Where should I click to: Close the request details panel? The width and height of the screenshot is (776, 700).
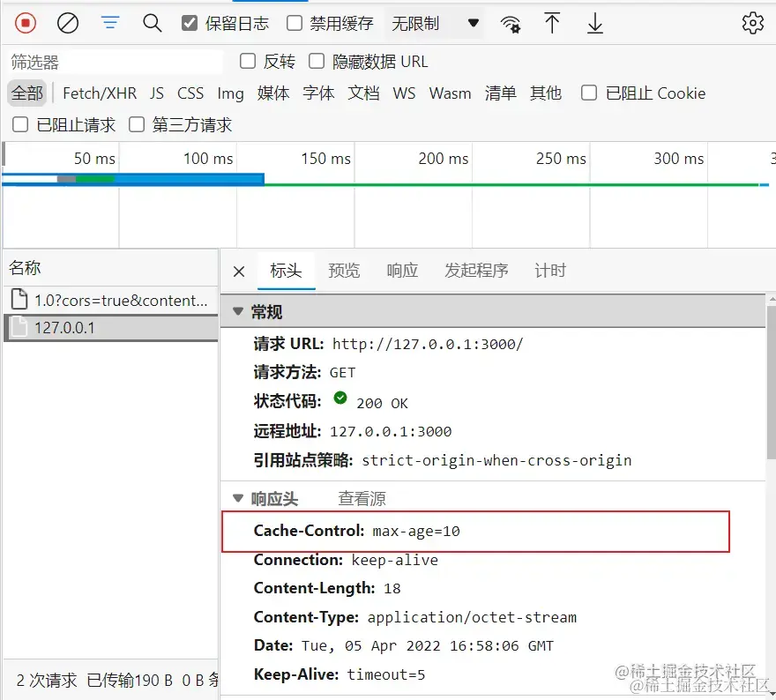(x=239, y=271)
